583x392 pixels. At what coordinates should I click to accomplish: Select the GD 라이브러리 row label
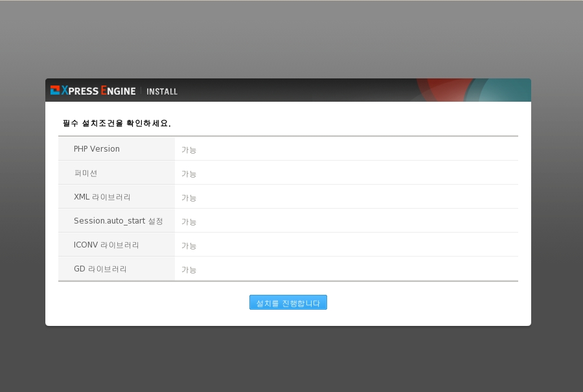pyautogui.click(x=100, y=269)
